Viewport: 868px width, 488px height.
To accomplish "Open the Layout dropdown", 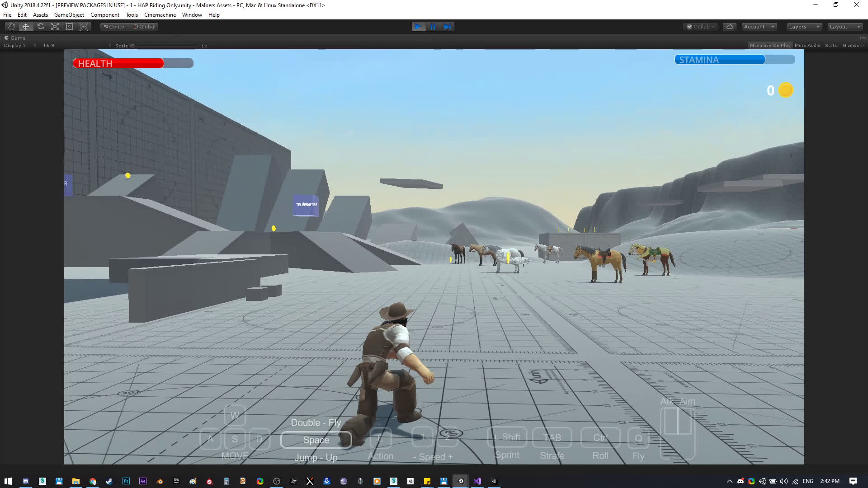I will click(x=844, y=27).
